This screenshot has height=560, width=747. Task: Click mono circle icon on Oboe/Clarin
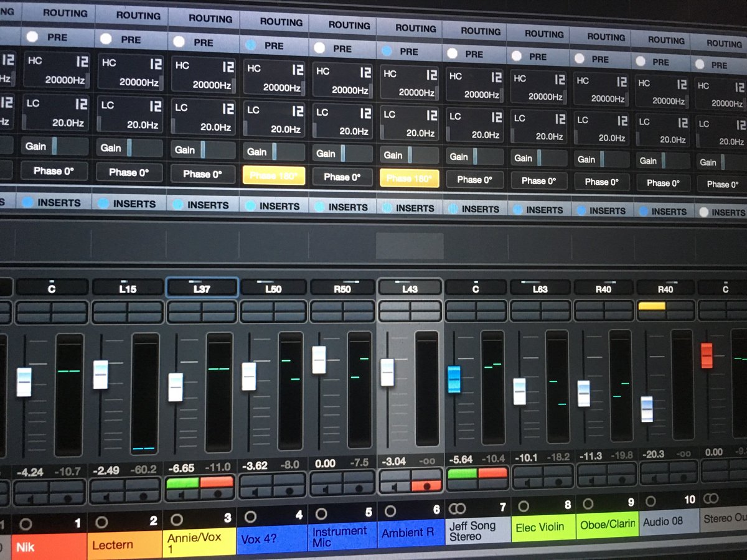[588, 503]
